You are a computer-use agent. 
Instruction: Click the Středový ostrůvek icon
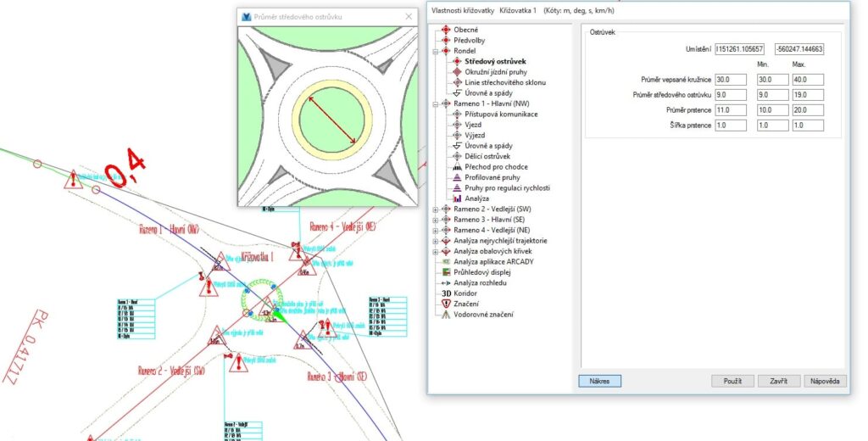pyautogui.click(x=457, y=62)
